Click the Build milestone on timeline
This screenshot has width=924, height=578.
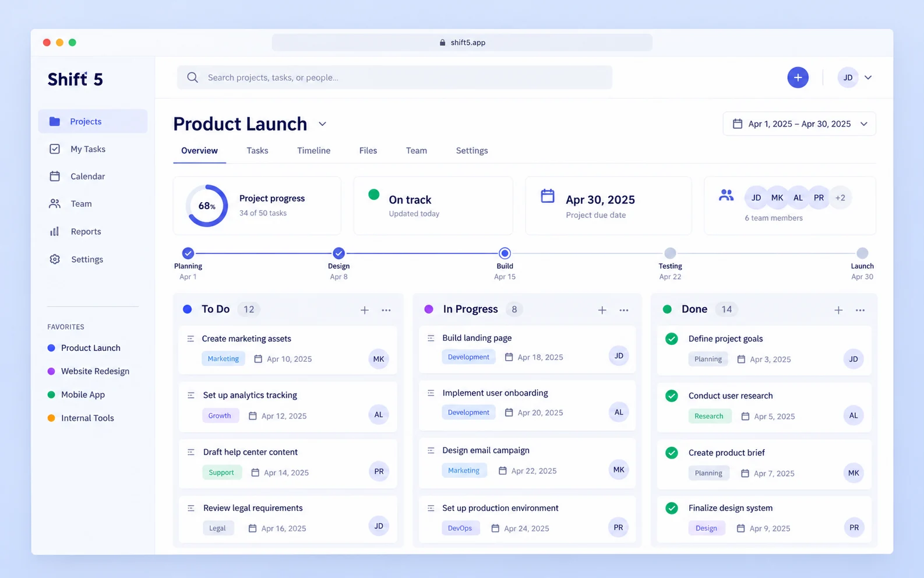click(505, 253)
